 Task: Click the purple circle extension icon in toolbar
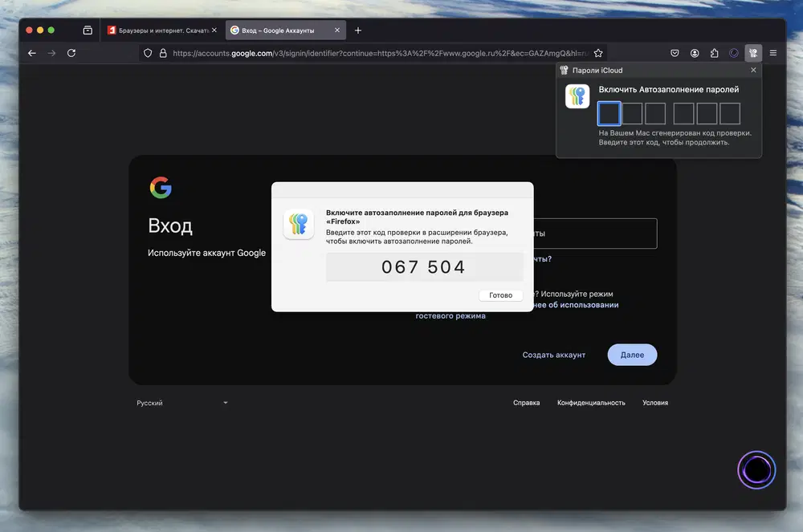pos(733,53)
